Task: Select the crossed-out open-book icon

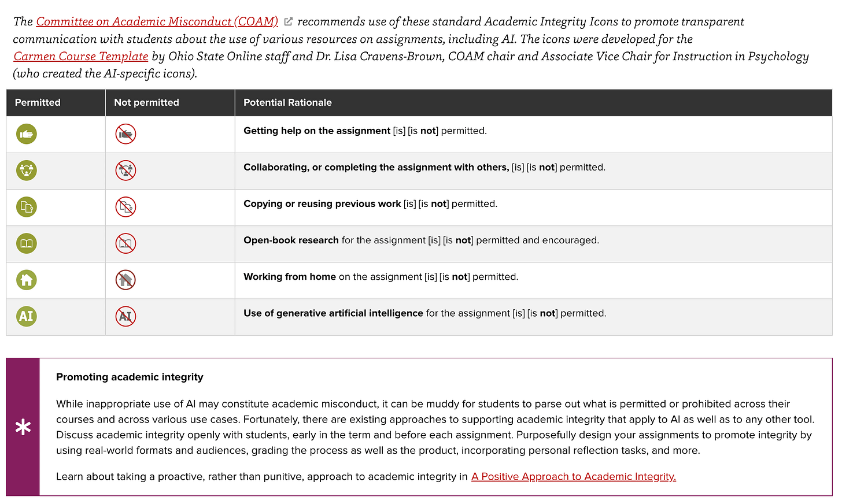Action: tap(125, 243)
